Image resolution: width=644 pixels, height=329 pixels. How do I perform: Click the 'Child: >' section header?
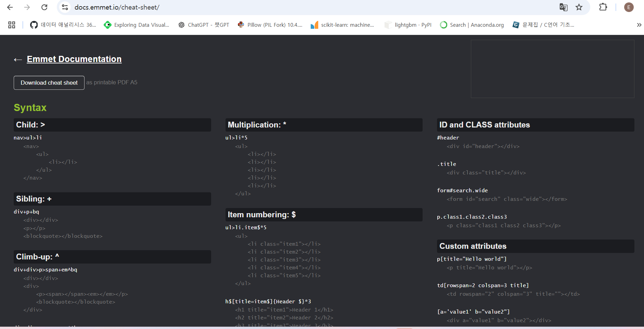[112, 125]
